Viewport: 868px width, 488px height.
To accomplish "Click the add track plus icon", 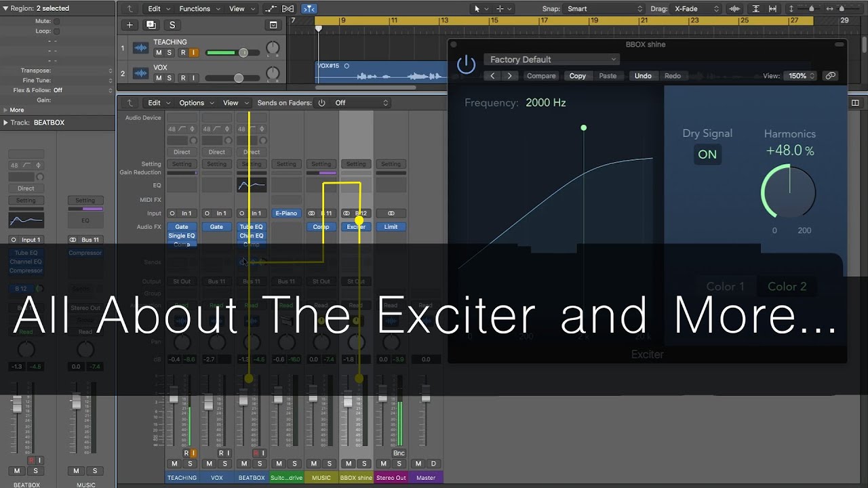I will click(x=130, y=25).
